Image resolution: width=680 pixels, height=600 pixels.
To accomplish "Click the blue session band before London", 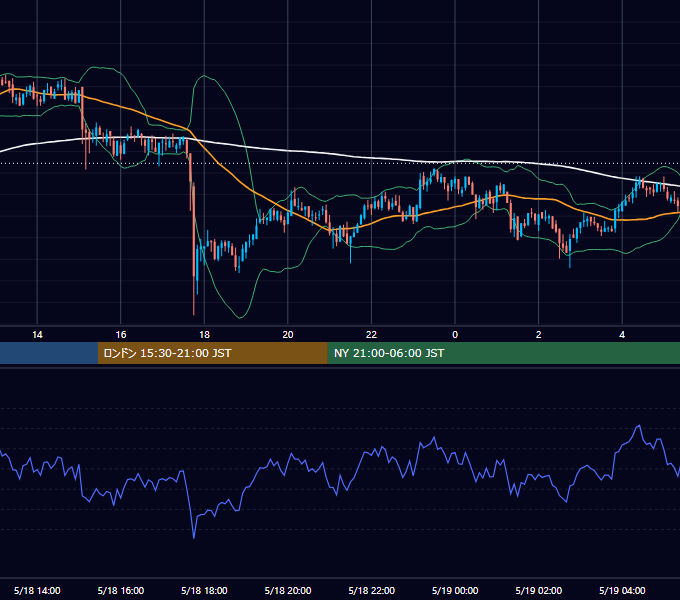I will click(49, 353).
